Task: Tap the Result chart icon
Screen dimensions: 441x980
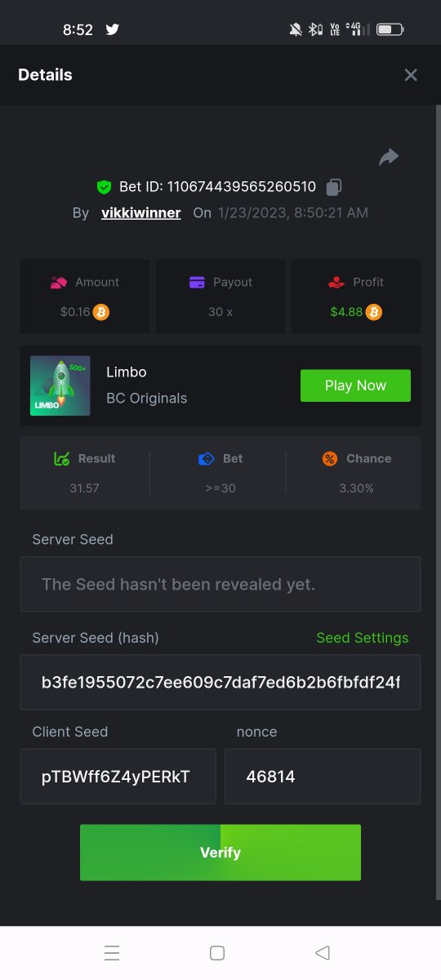Action: [61, 459]
